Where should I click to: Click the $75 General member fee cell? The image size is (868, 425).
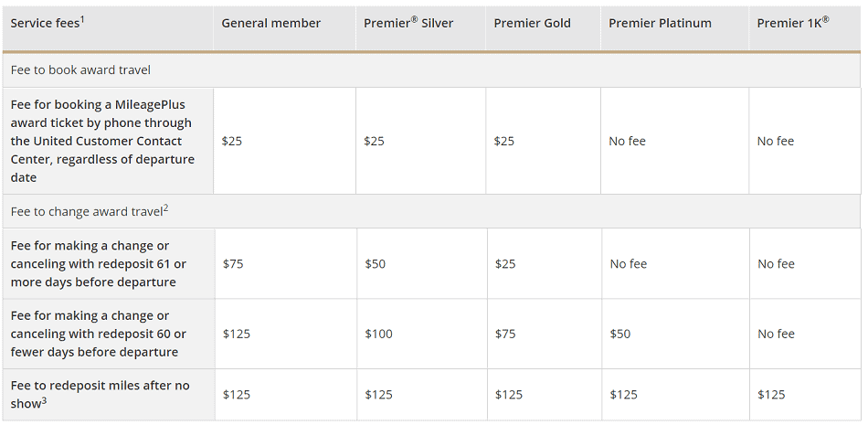[x=234, y=264]
